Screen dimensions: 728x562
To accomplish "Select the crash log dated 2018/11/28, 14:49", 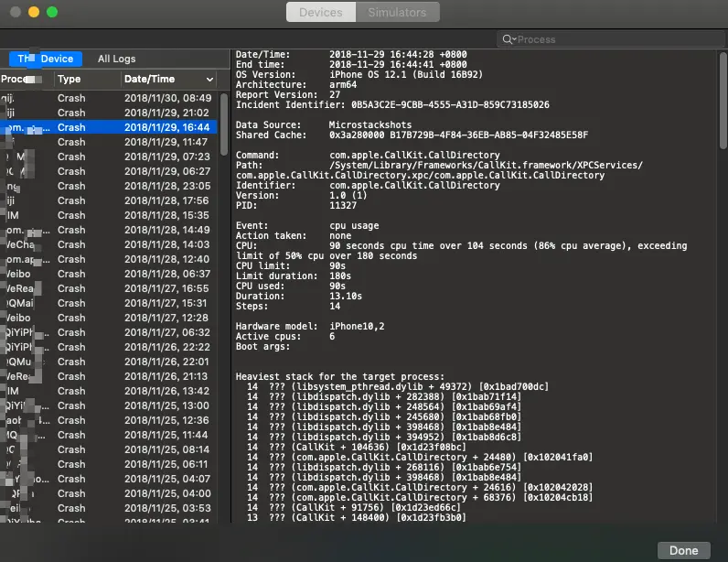I will pyautogui.click(x=109, y=230).
